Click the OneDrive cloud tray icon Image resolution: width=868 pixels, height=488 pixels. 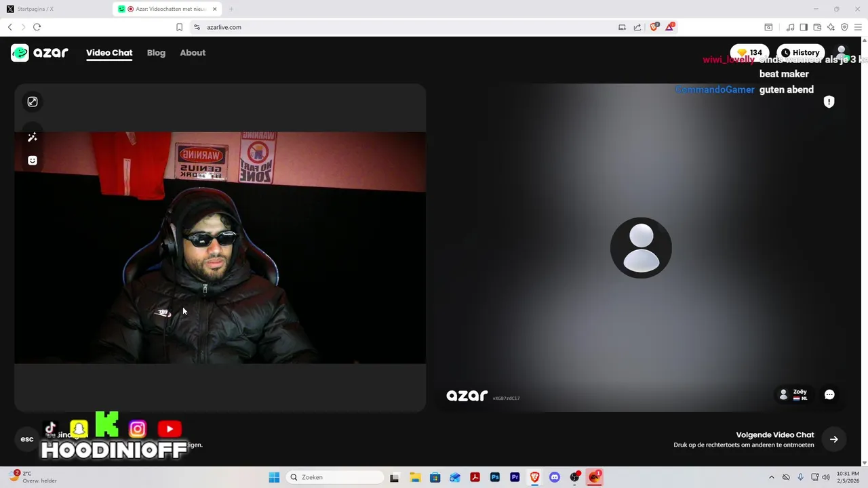[x=786, y=477]
